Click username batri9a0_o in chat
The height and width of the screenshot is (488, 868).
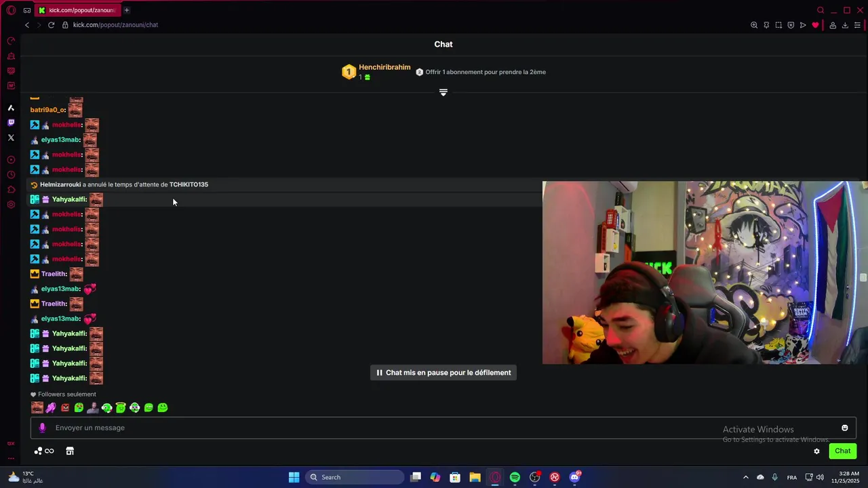[47, 110]
